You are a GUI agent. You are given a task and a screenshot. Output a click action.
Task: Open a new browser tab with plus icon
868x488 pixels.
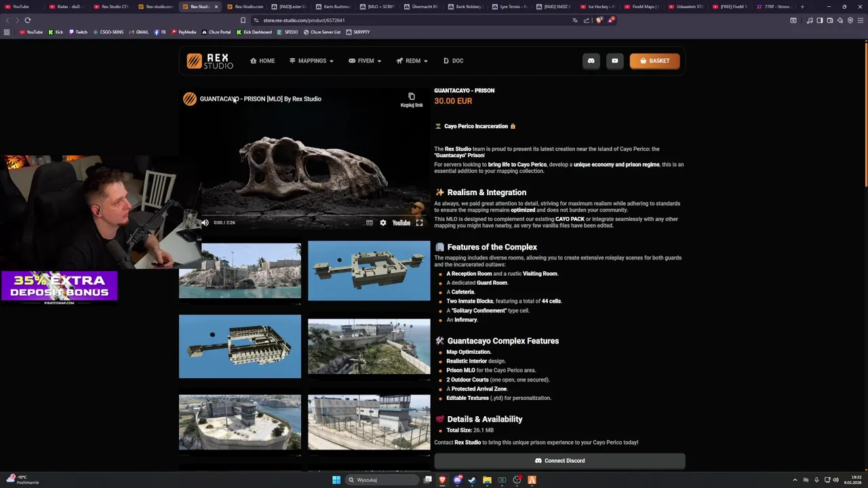tap(802, 7)
